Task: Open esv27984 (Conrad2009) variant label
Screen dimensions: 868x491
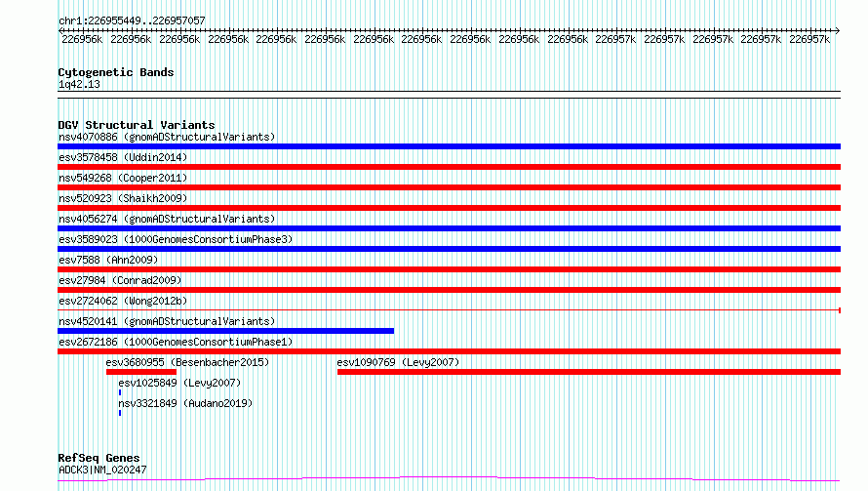Action: point(120,280)
